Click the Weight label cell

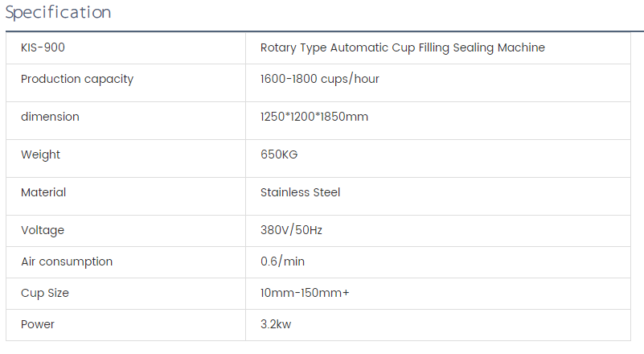[x=40, y=154]
